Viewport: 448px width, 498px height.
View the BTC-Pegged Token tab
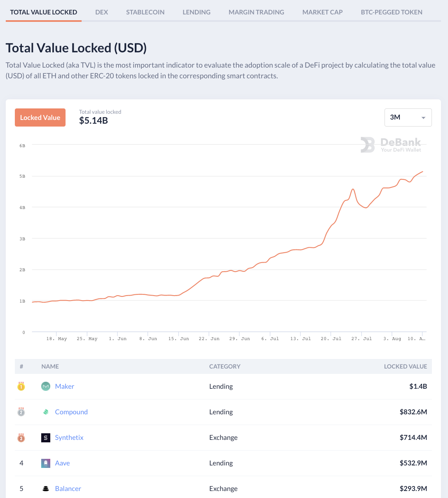(x=392, y=12)
